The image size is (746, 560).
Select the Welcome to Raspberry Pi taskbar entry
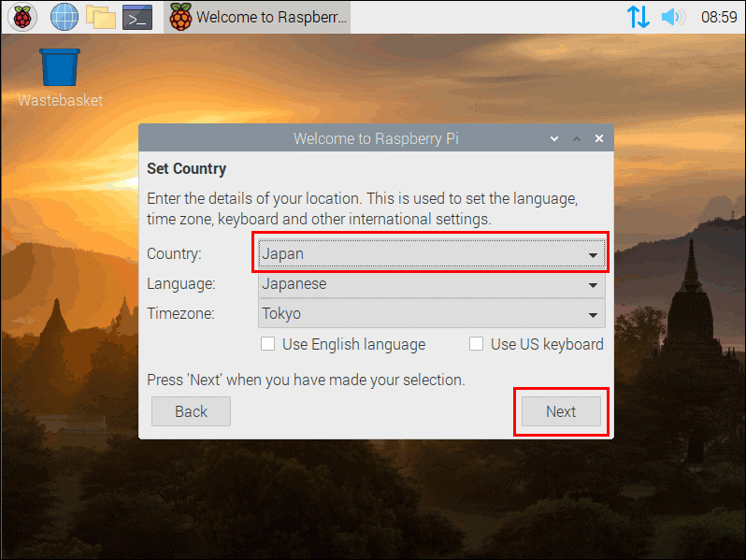click(x=257, y=17)
